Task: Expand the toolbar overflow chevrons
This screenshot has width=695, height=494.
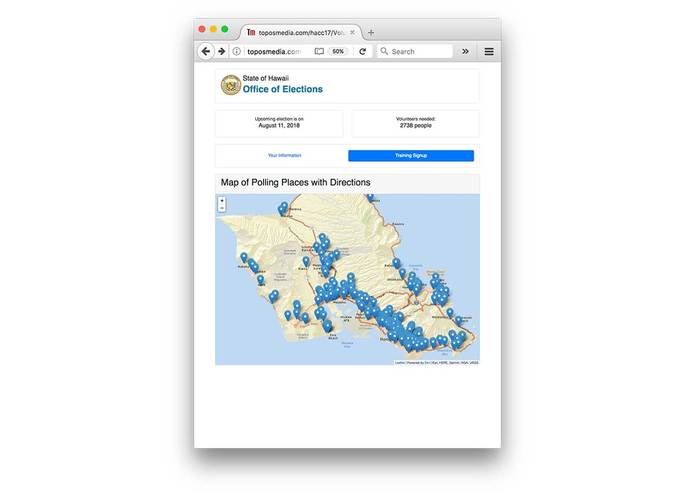Action: [465, 51]
